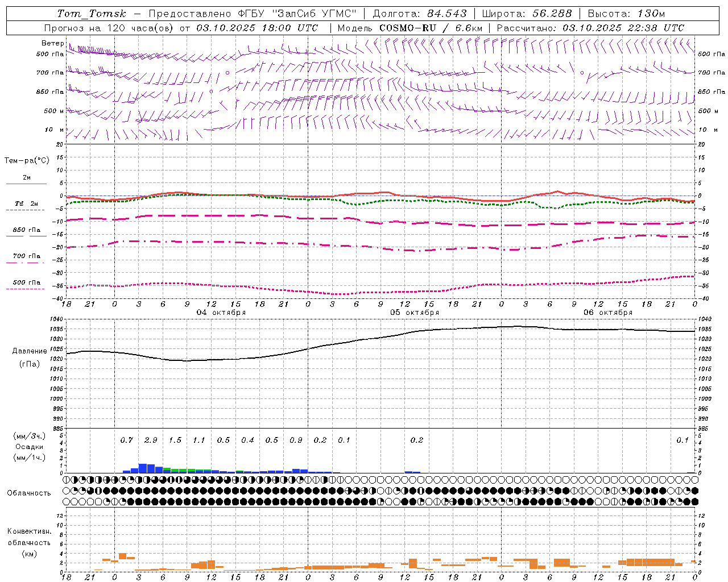The image size is (728, 582).
Task: Select the Долгота: 84.543 value
Action: [x=420, y=14]
